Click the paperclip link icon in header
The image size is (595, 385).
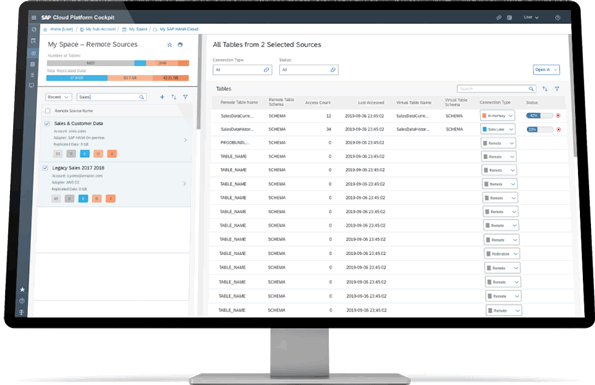[499, 17]
